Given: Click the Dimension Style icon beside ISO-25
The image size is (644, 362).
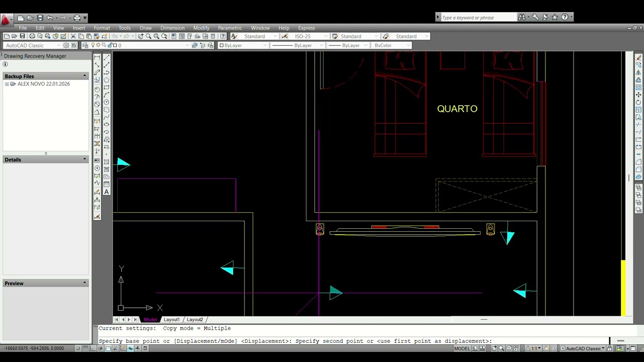Looking at the screenshot, I should tap(285, 36).
